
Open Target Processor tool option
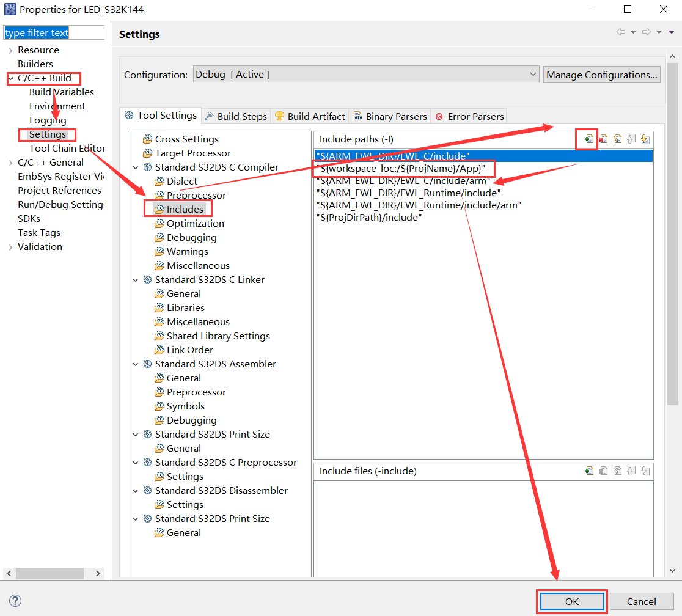click(x=187, y=153)
